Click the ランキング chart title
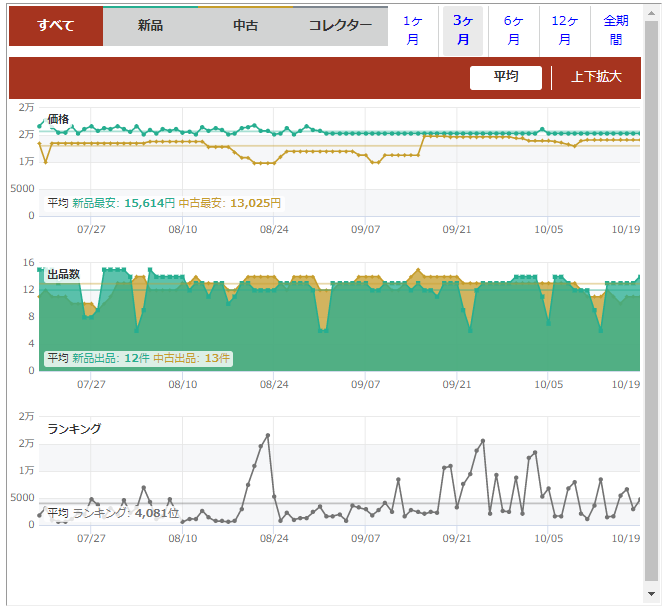The width and height of the screenshot is (667, 611). pos(74,429)
